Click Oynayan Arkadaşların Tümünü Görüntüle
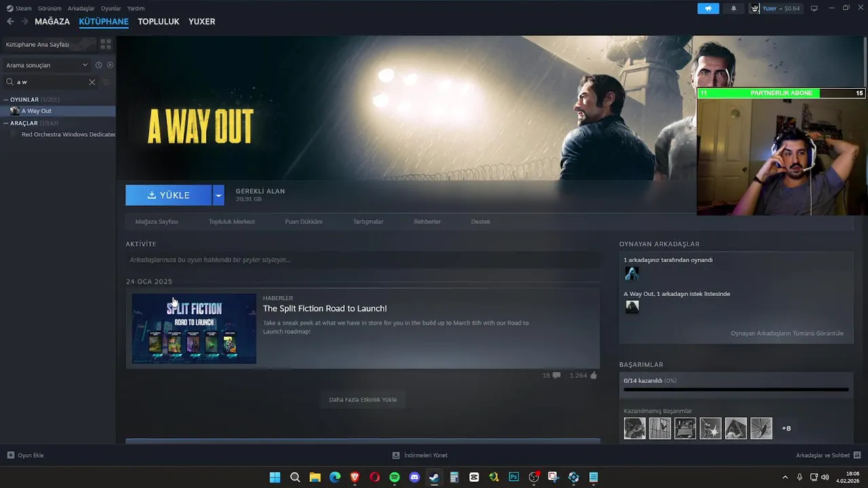This screenshot has width=868, height=488. click(787, 333)
